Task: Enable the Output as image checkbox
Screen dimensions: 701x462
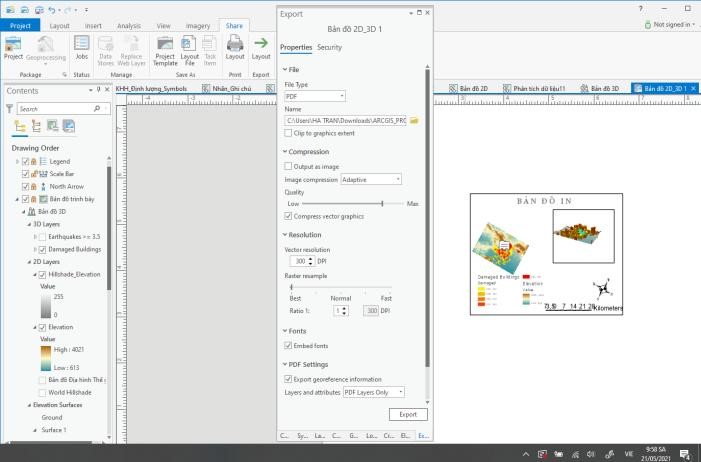Action: 288,166
